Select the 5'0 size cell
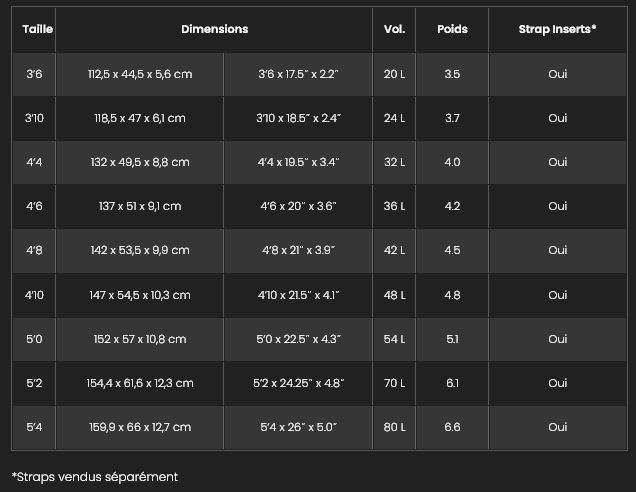This screenshot has height=492, width=636. click(x=35, y=339)
